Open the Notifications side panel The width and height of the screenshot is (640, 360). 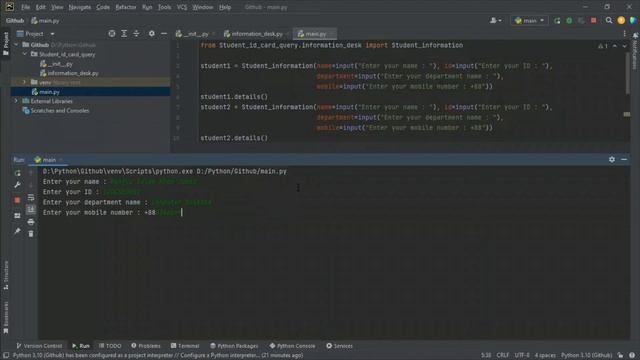(x=635, y=51)
